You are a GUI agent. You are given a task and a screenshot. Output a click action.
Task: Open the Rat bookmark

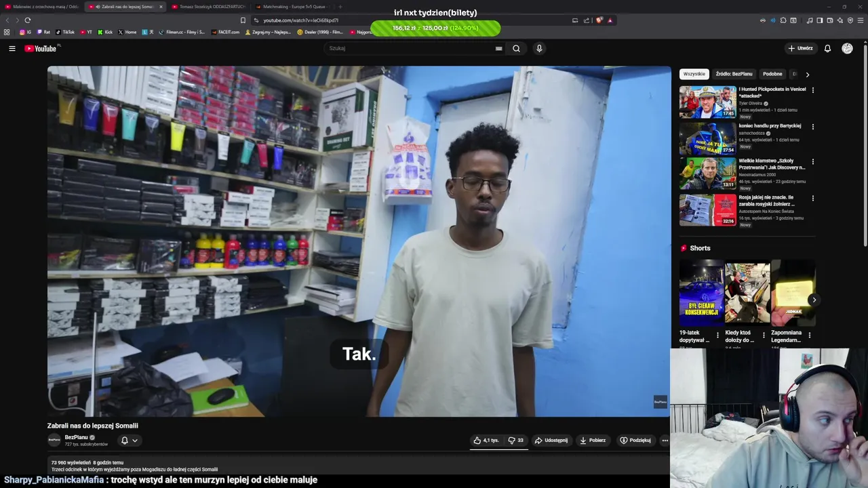44,32
